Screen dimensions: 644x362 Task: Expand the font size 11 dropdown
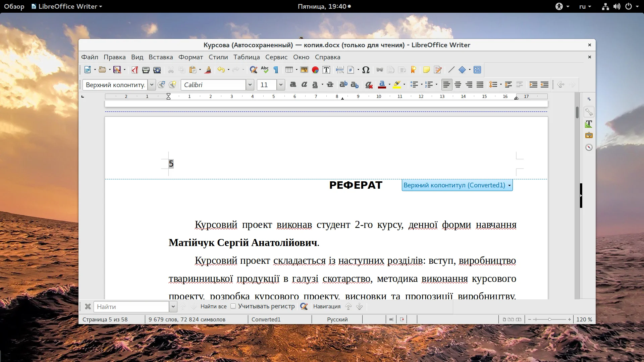(281, 85)
